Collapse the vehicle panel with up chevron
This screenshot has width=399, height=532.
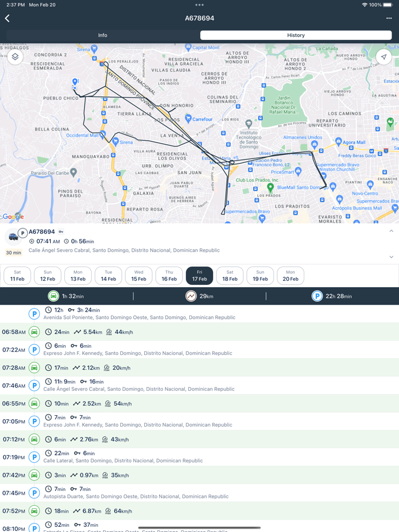coord(391,231)
